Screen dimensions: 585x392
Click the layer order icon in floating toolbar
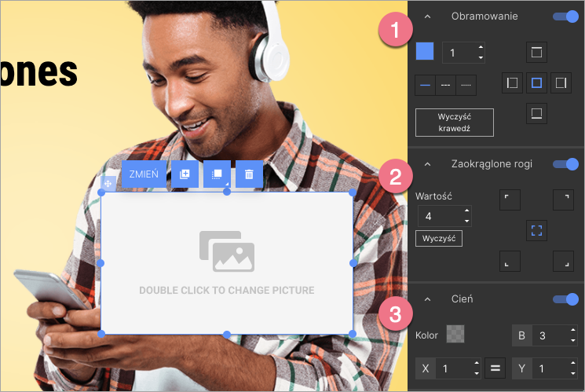pyautogui.click(x=216, y=174)
